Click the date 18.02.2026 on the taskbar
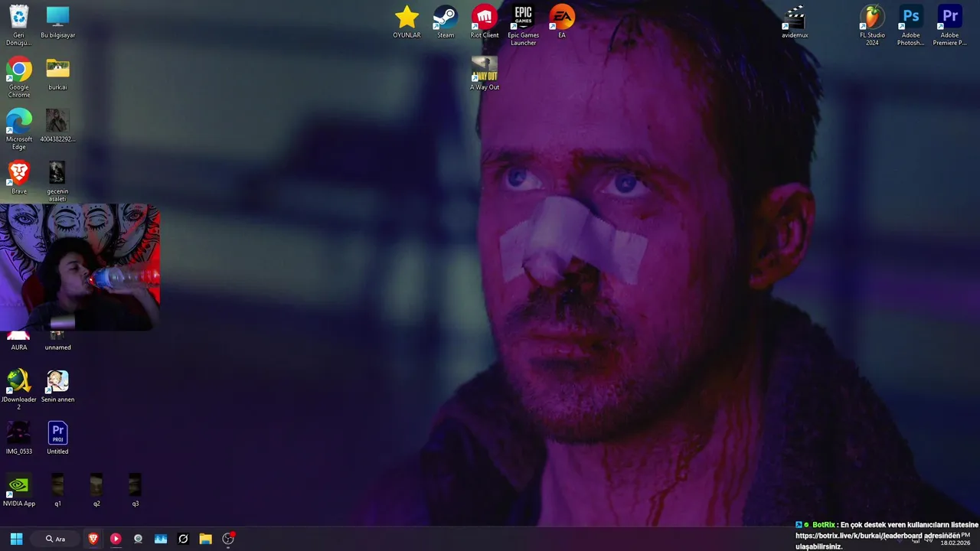 click(x=955, y=543)
